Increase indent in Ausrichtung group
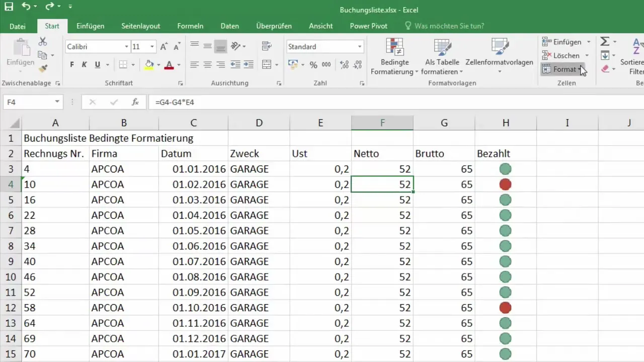The width and height of the screenshot is (644, 362). pos(249,64)
